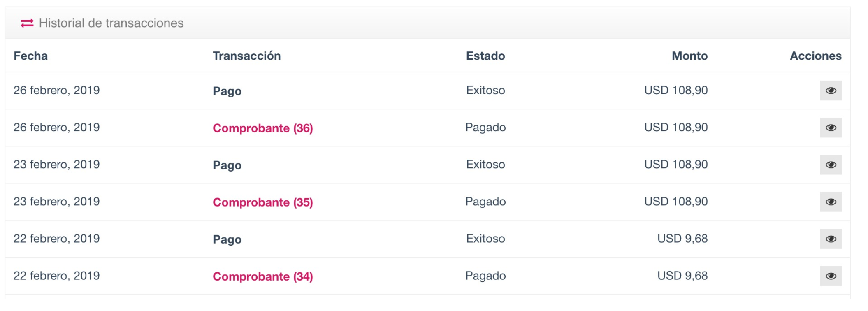Open Comprobante (35) link
868x311 pixels.
262,202
